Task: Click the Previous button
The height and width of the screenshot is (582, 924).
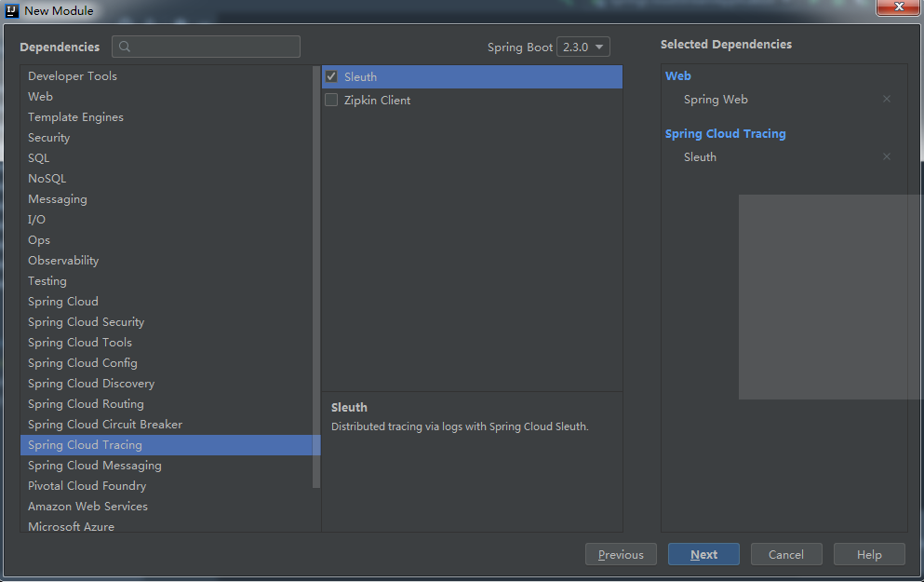Action: pyautogui.click(x=621, y=554)
